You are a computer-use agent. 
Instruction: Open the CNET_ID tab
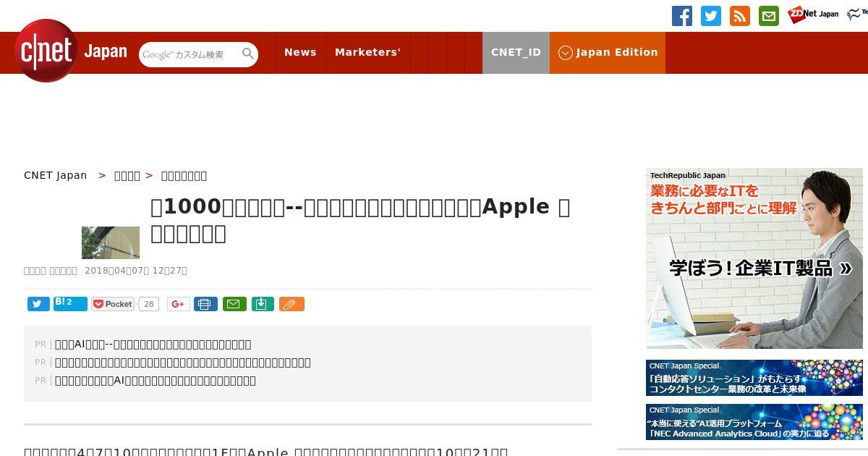(516, 52)
